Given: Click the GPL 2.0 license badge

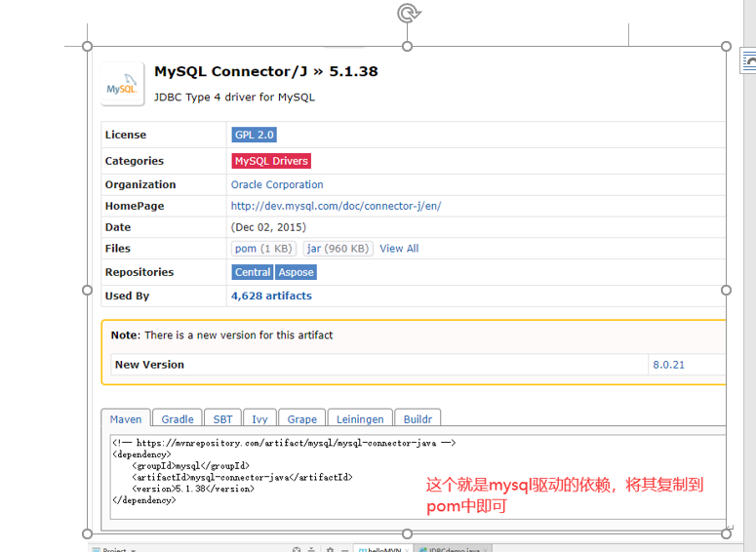Looking at the screenshot, I should click(254, 135).
